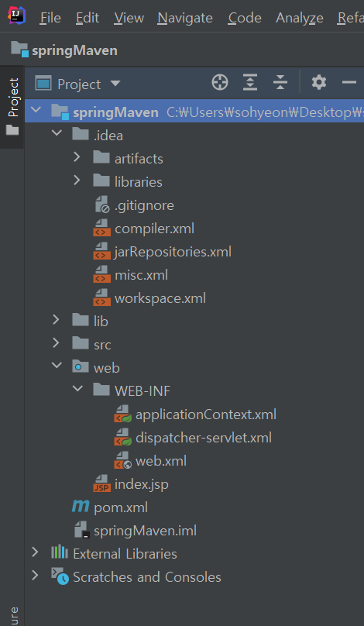This screenshot has height=626, width=364.
Task: Click the IntelliJ IDEA logo icon
Action: click(16, 15)
